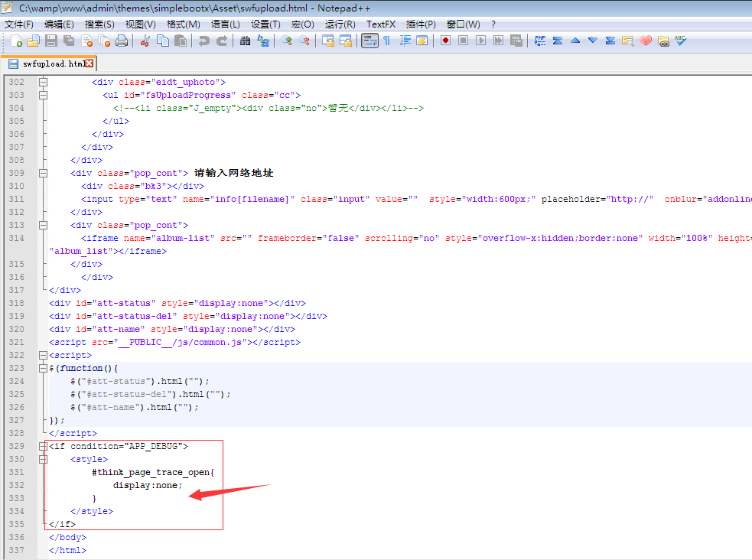Undo the last edit via toolbar arrow
Image resolution: width=752 pixels, height=560 pixels.
(x=203, y=41)
